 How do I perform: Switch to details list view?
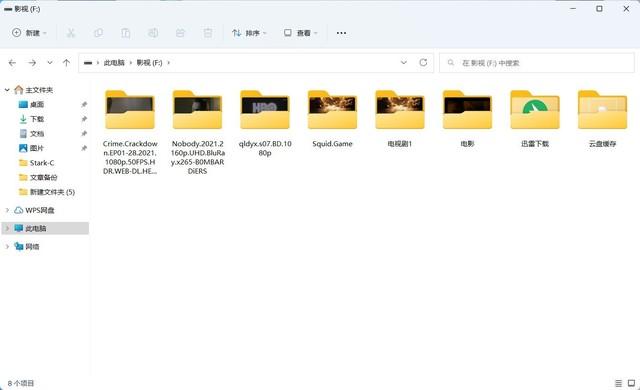pyautogui.click(x=618, y=383)
